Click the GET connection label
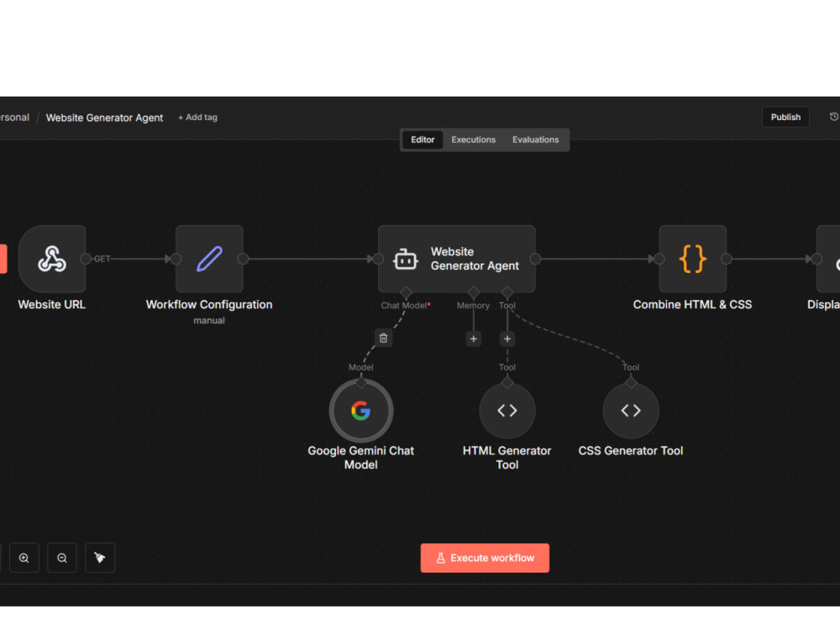This screenshot has width=840, height=630. coord(102,259)
